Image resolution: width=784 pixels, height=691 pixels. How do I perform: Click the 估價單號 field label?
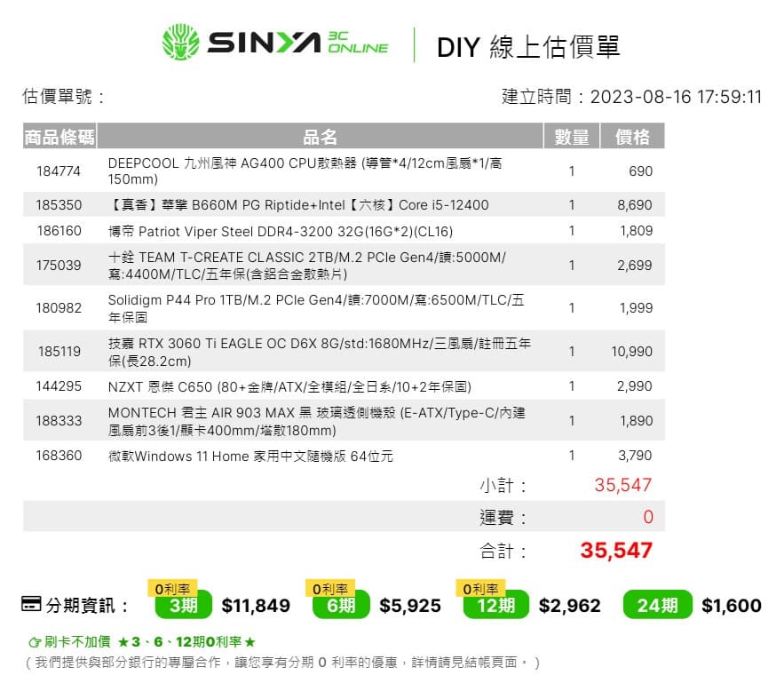point(63,97)
